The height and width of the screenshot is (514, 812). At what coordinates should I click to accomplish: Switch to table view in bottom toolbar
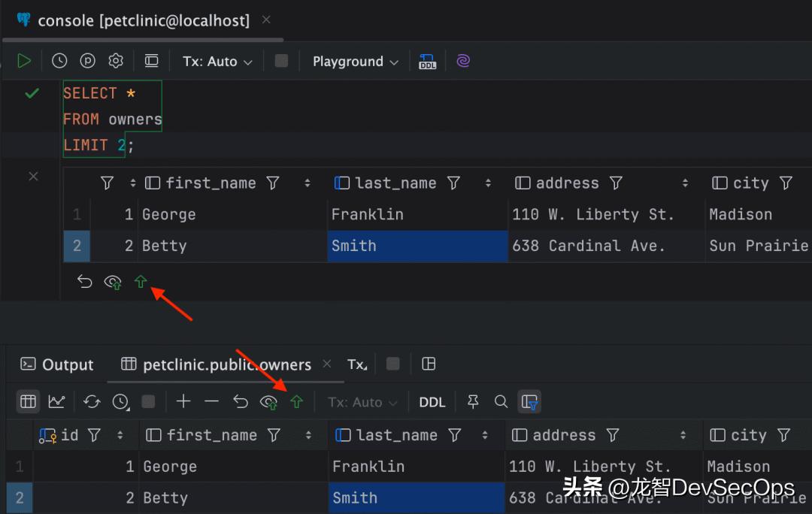(28, 402)
